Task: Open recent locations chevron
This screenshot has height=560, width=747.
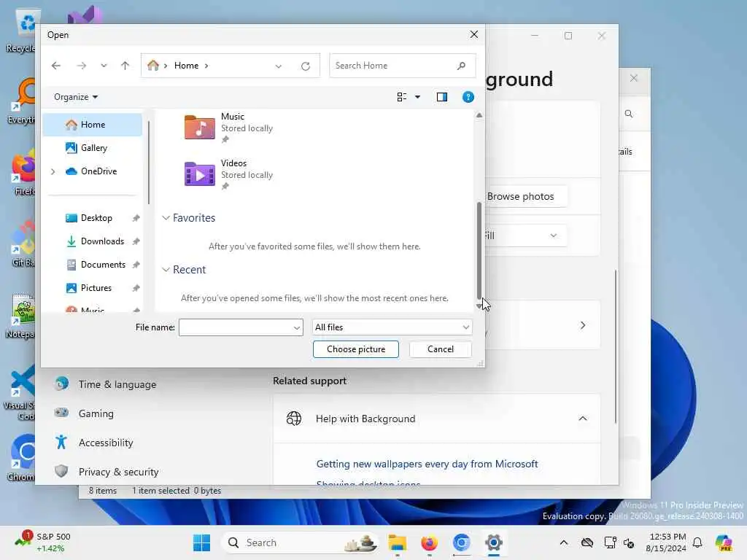Action: click(104, 66)
